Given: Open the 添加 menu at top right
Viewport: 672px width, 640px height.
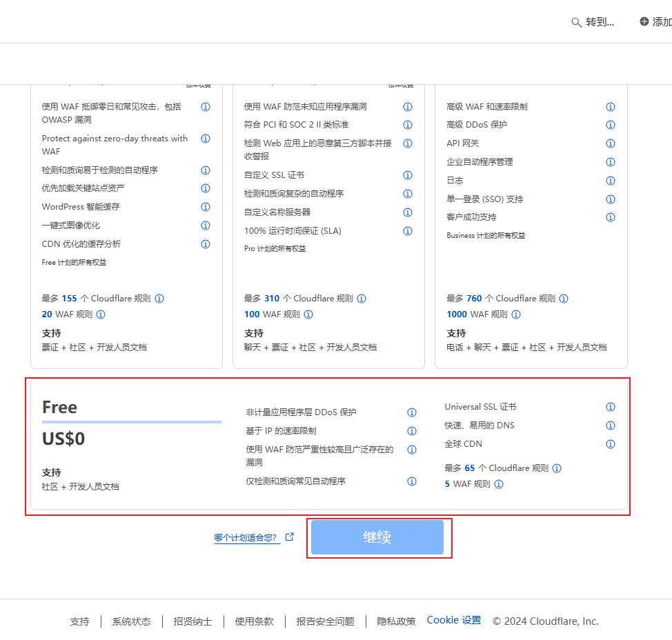Looking at the screenshot, I should coord(655,22).
